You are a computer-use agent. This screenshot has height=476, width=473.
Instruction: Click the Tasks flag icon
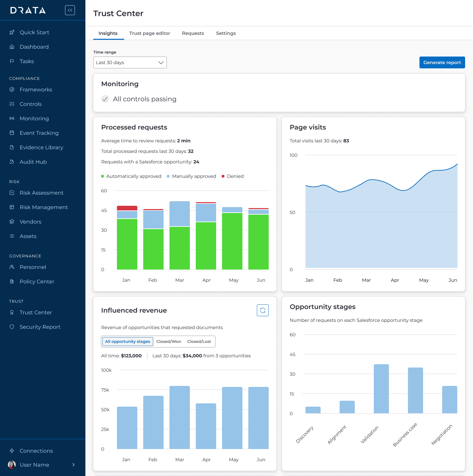pos(12,61)
